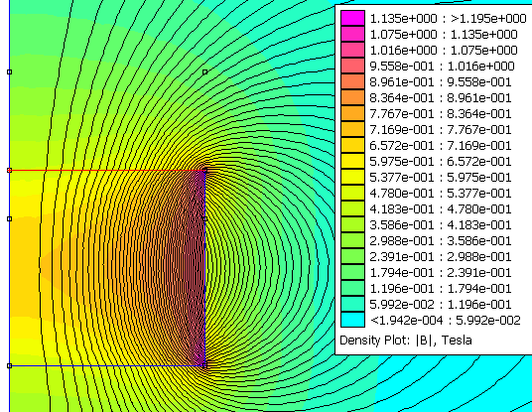Click the red horizontal segment atop the magnet
Screen dimensions: 532x412
pyautogui.click(x=107, y=170)
